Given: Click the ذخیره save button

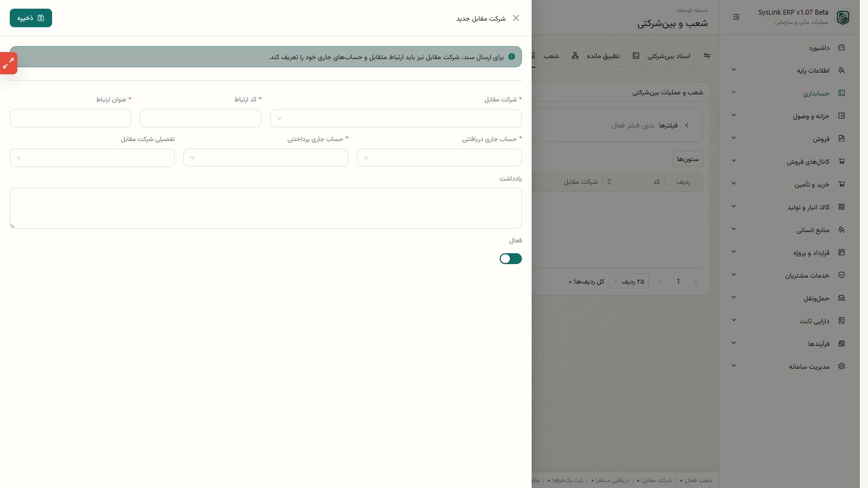Looking at the screenshot, I should point(31,18).
